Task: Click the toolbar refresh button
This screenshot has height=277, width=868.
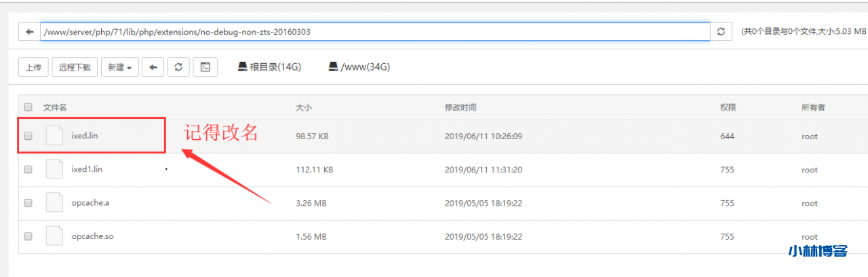Action: tap(178, 67)
